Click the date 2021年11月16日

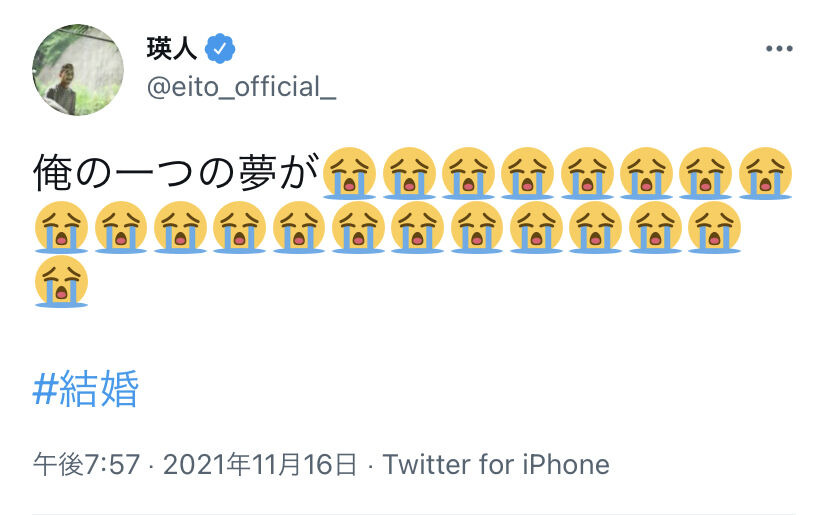tap(260, 464)
